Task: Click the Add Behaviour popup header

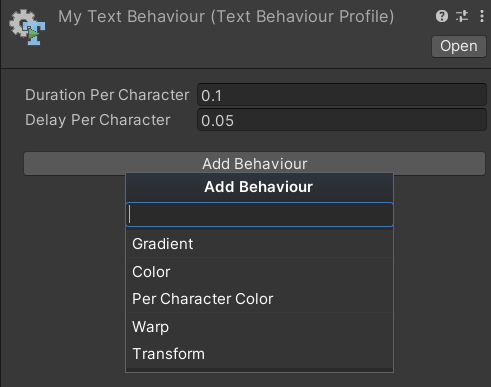Action: (x=259, y=187)
